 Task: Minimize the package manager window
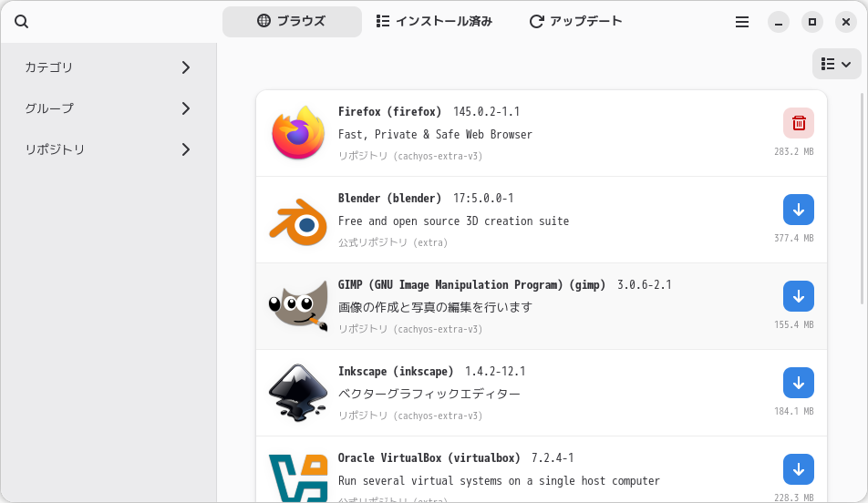779,22
